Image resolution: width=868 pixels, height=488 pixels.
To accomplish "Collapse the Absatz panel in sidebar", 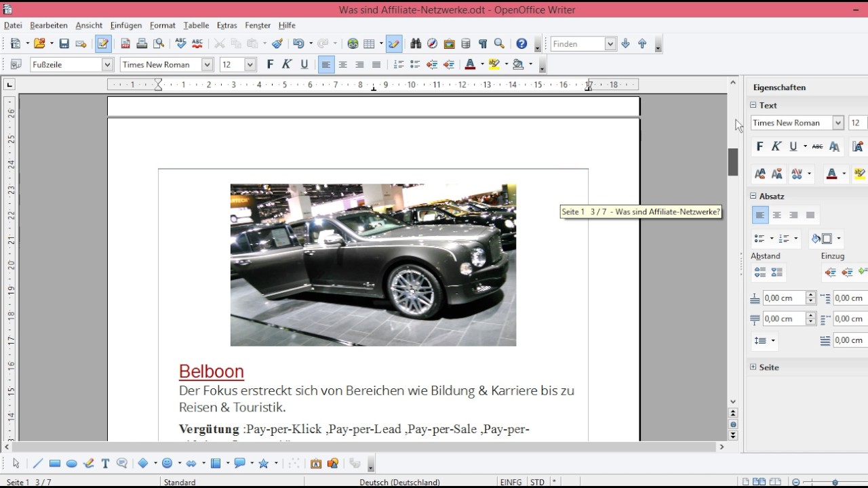I will point(753,196).
